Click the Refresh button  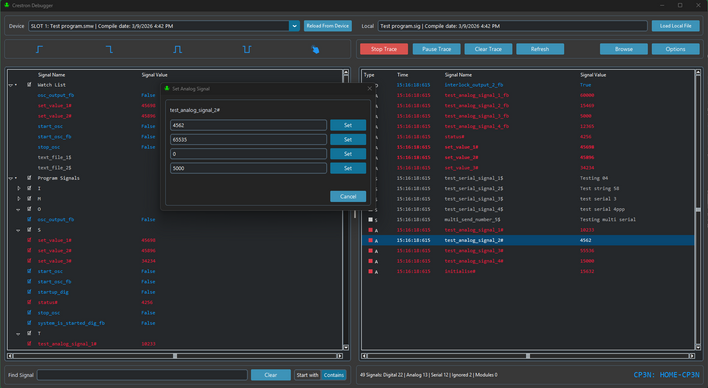(x=540, y=49)
